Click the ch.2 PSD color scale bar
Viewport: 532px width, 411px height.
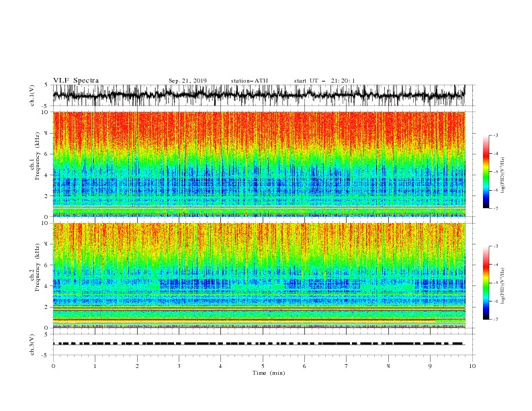tap(486, 283)
